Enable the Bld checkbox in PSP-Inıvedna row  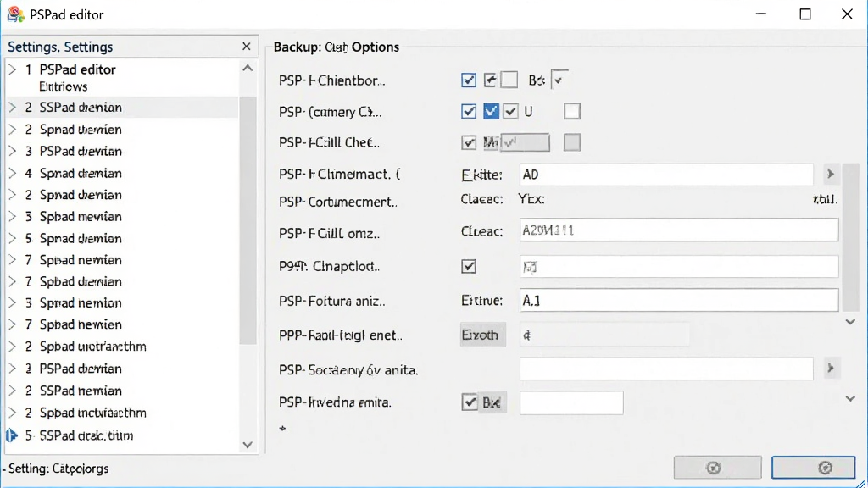pos(470,402)
